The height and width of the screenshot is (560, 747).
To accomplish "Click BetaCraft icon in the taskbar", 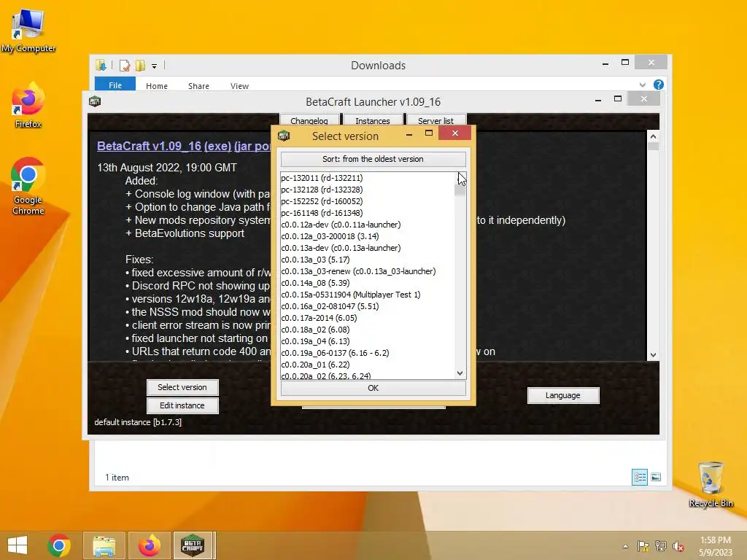I will click(193, 545).
